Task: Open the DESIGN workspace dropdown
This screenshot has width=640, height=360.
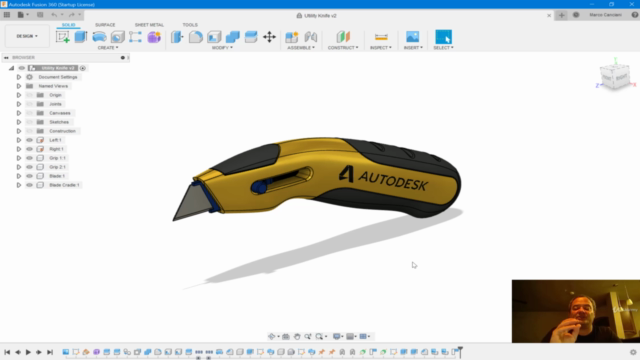Action: tap(27, 36)
